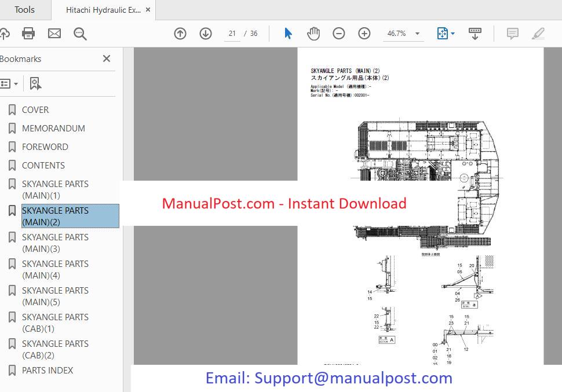Go to previous page with up arrow
The width and height of the screenshot is (562, 392).
(180, 34)
